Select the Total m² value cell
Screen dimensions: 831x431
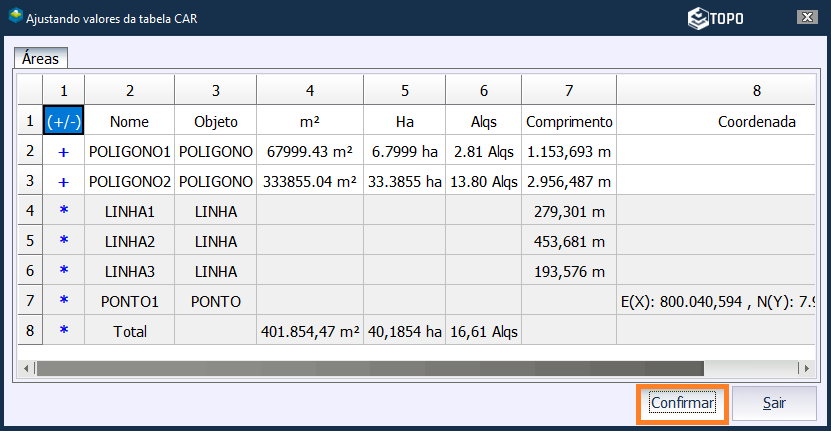tap(309, 330)
